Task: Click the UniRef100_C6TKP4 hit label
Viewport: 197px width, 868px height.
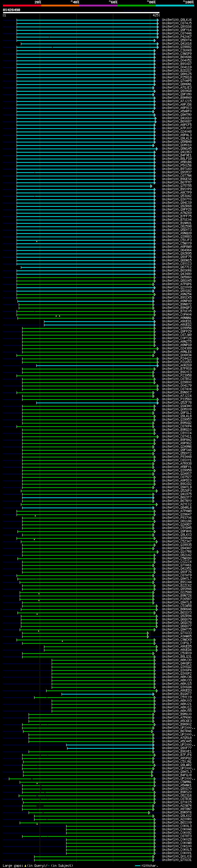Action: tap(177, 426)
